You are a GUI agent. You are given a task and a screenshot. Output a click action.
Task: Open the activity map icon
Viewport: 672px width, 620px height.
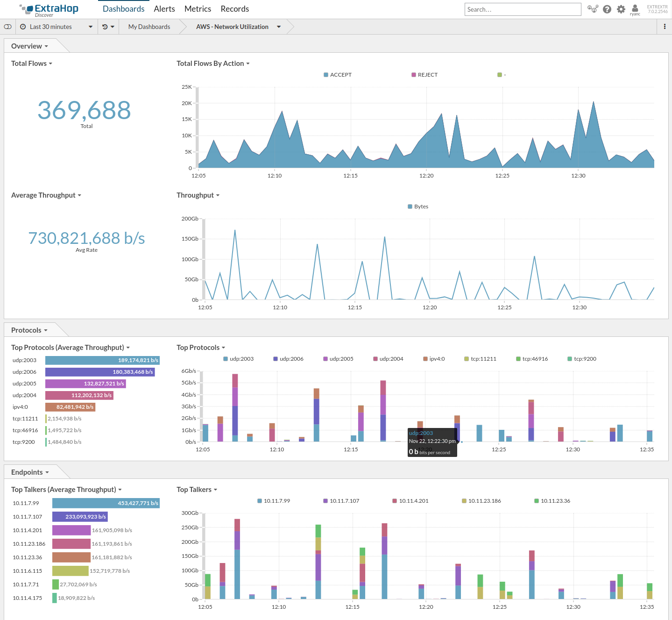593,9
